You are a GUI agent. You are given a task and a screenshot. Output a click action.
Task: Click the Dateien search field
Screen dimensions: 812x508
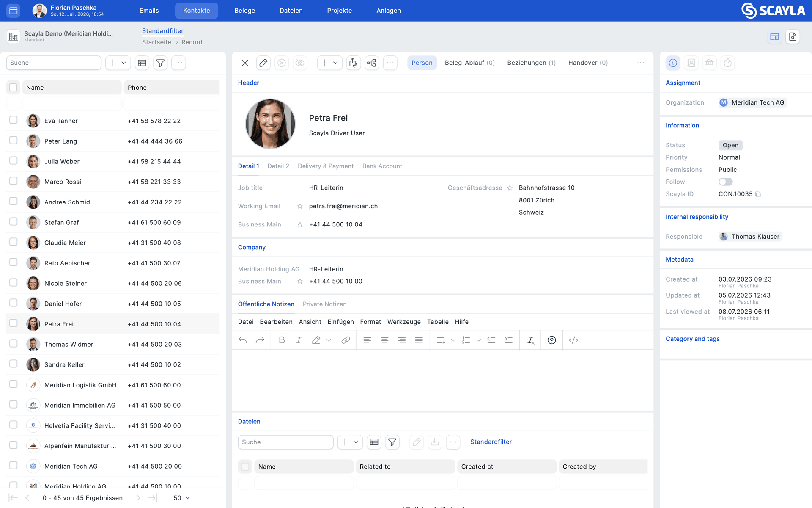click(x=285, y=442)
